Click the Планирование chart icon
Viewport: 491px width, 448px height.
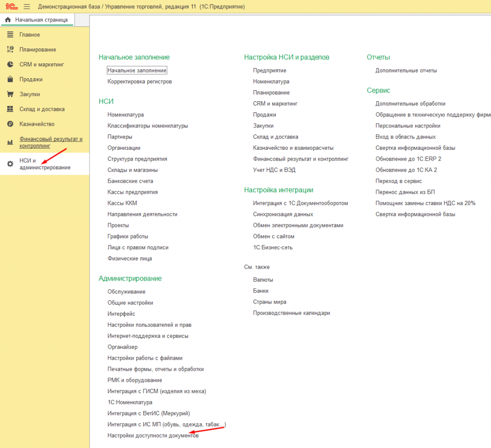point(11,49)
